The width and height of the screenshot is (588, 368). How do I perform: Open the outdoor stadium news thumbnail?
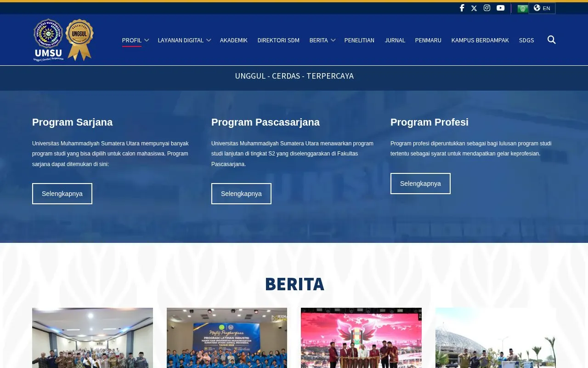[496, 338]
